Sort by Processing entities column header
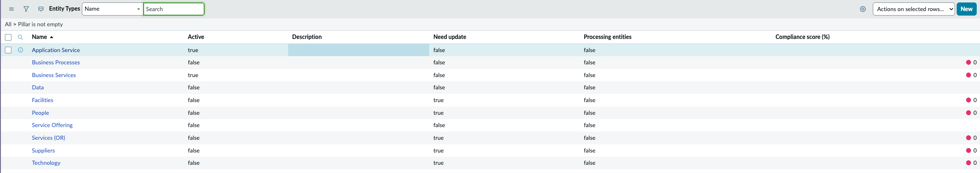Viewport: 980px width, 173px height. tap(608, 37)
